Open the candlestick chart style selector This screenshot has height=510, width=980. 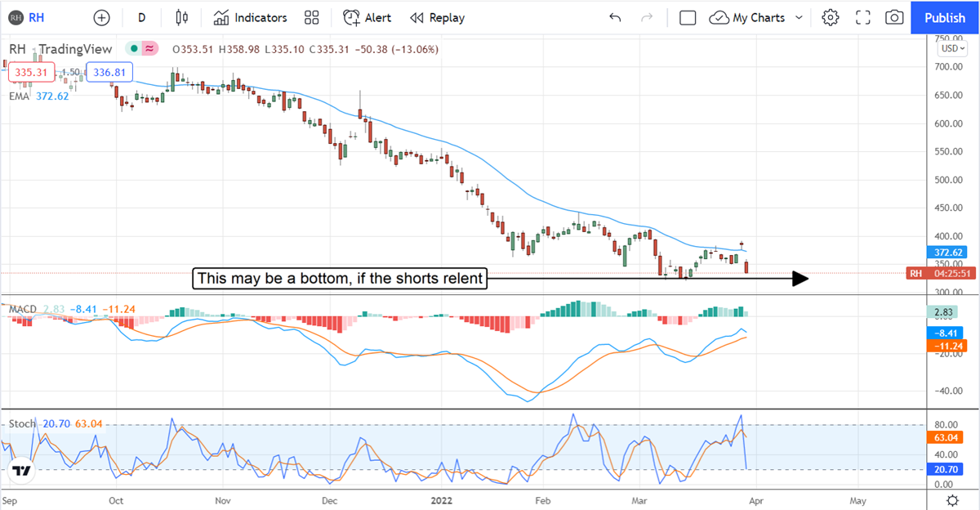(181, 17)
